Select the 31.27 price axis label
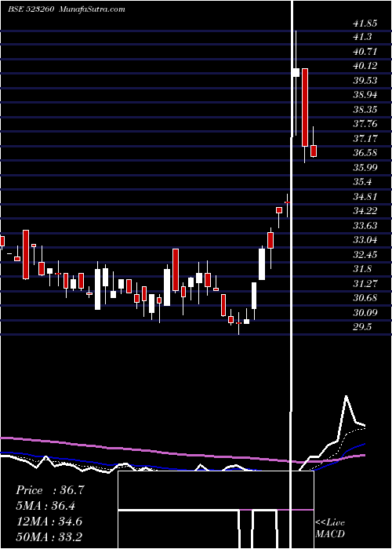Image resolution: width=392 pixels, height=549 pixels. tap(365, 284)
